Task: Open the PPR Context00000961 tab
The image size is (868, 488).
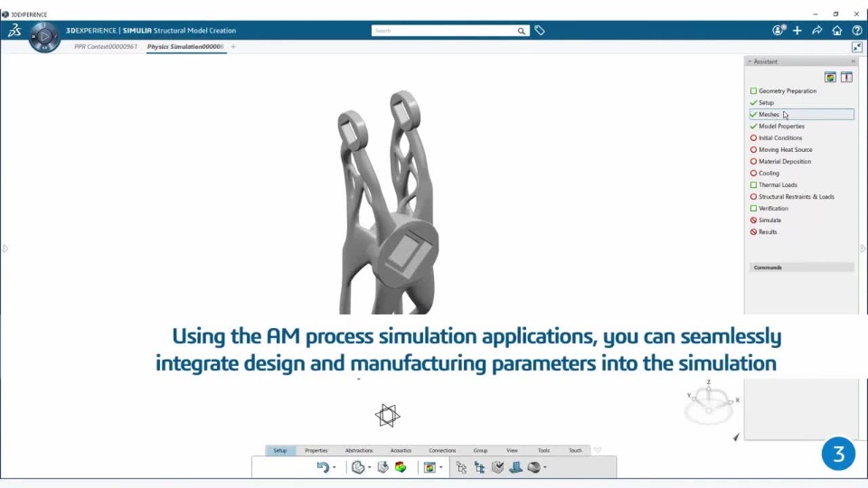Action: pyautogui.click(x=106, y=46)
